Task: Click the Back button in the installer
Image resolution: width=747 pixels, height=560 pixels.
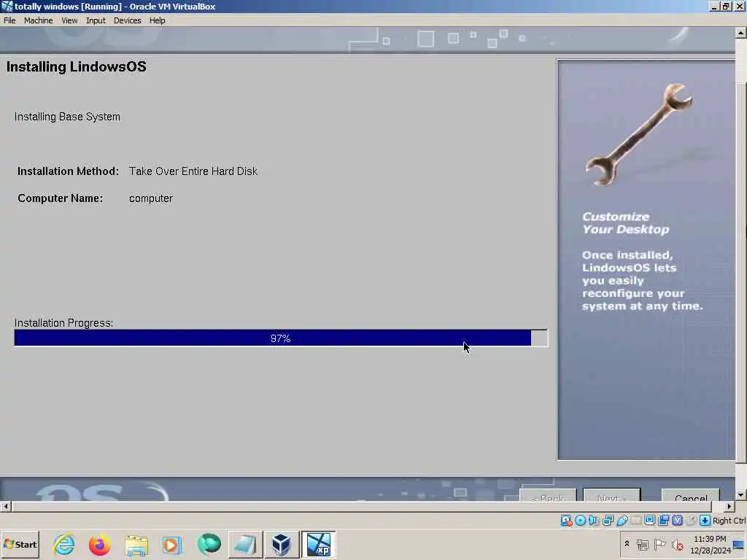Action: pyautogui.click(x=548, y=495)
